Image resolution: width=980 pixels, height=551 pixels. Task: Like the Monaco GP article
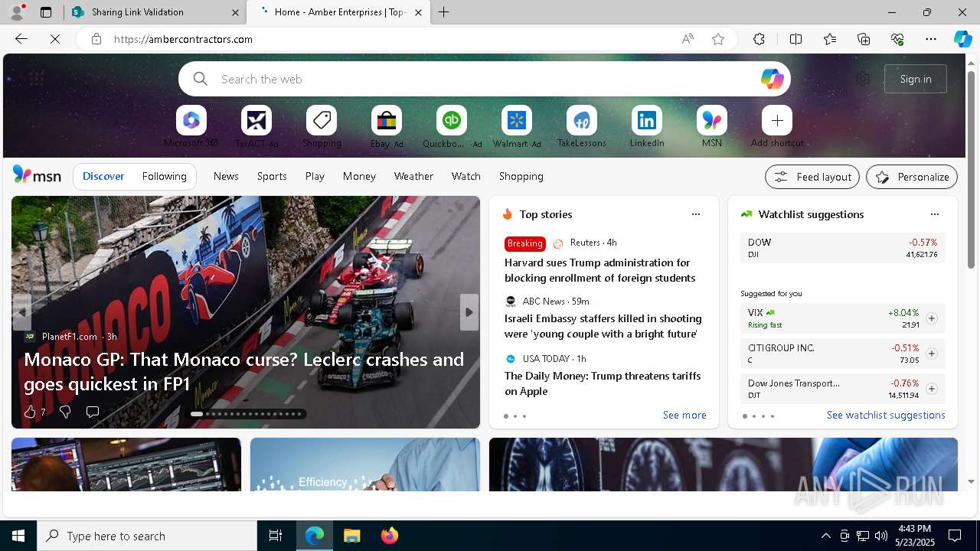(x=30, y=412)
